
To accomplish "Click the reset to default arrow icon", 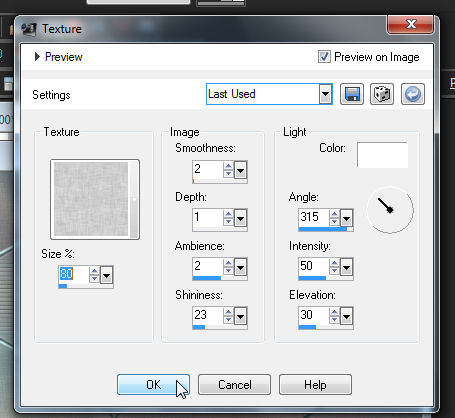I will pos(413,94).
